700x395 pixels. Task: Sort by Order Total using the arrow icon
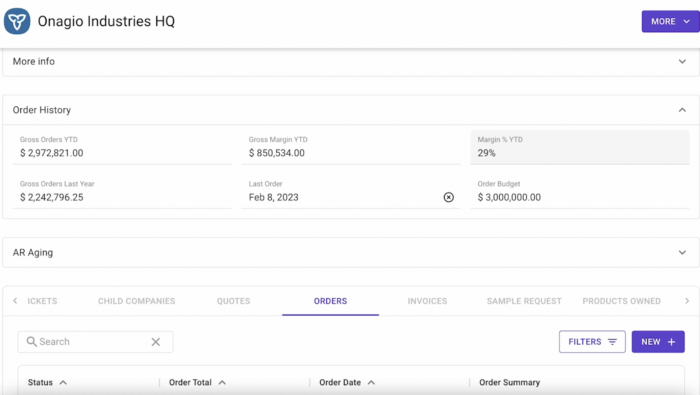pyautogui.click(x=222, y=383)
